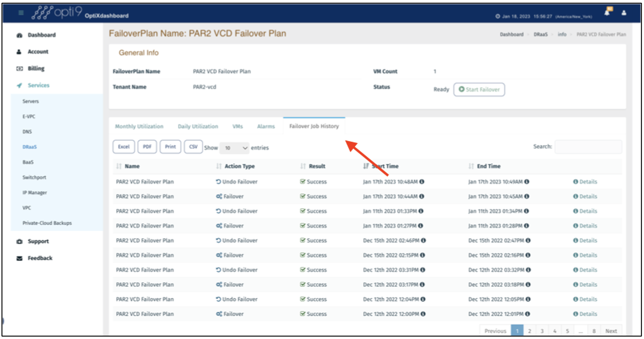
Task: Open Servers in the sidebar
Action: (x=30, y=101)
